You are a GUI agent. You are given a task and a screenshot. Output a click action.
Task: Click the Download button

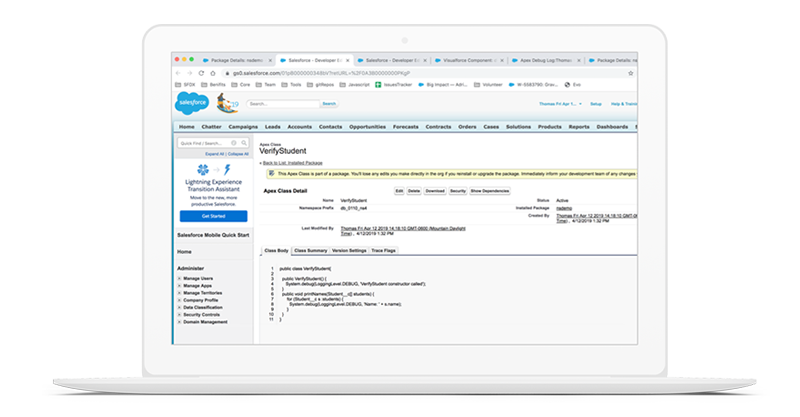tap(435, 191)
